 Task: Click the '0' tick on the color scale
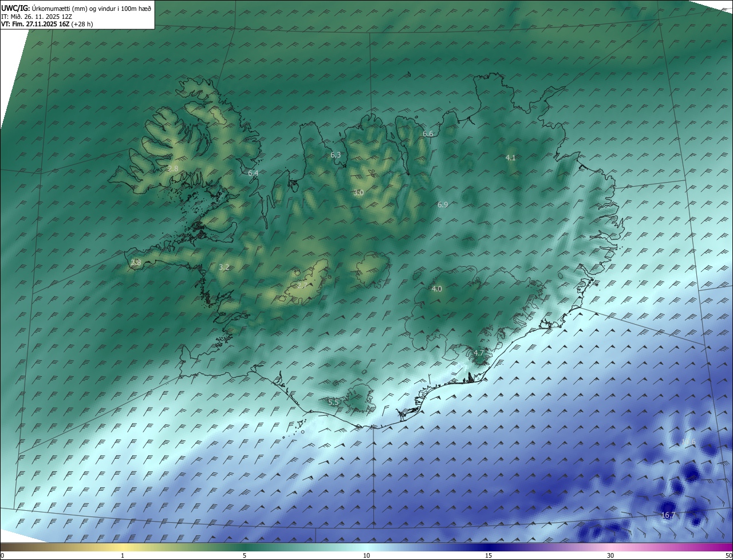[x=2, y=555]
